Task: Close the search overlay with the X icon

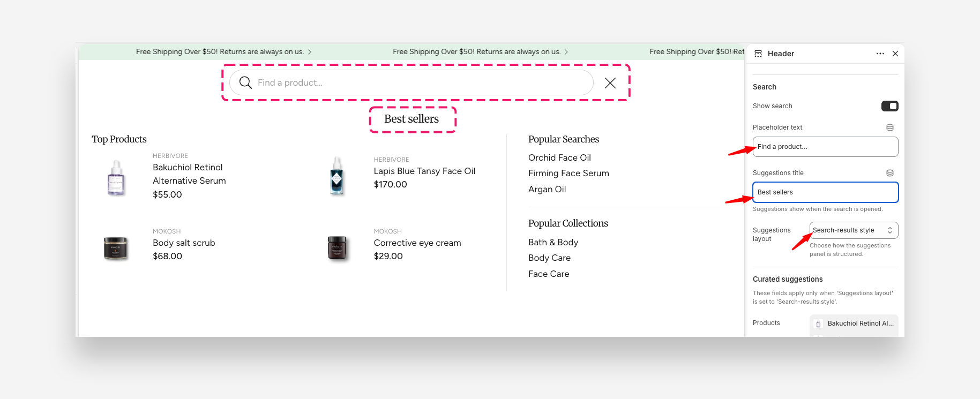Action: pos(610,82)
